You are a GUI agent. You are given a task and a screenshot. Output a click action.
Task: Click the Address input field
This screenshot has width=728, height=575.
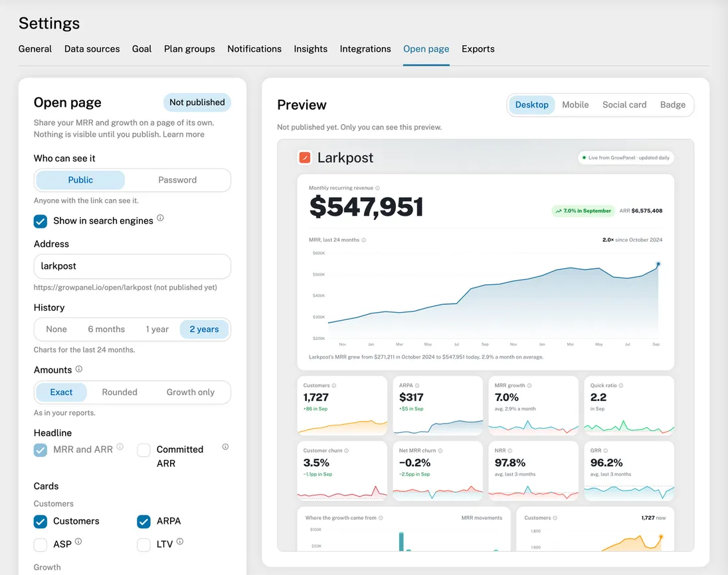132,266
